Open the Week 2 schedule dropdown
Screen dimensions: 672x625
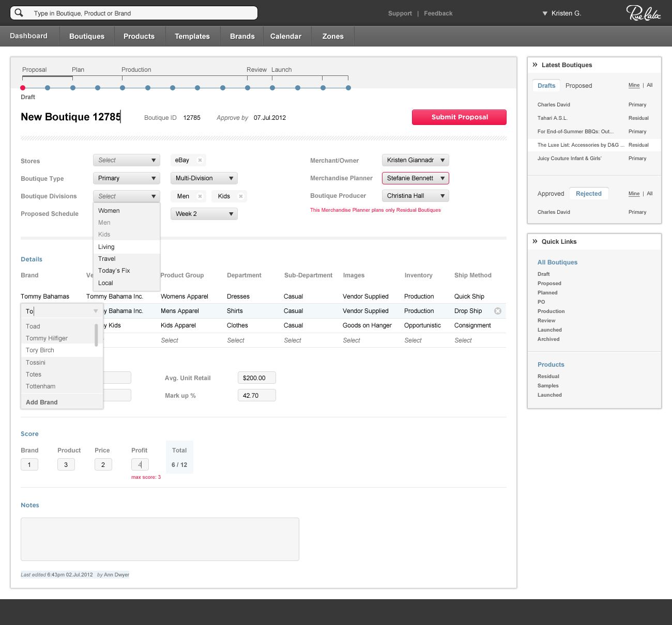click(204, 214)
